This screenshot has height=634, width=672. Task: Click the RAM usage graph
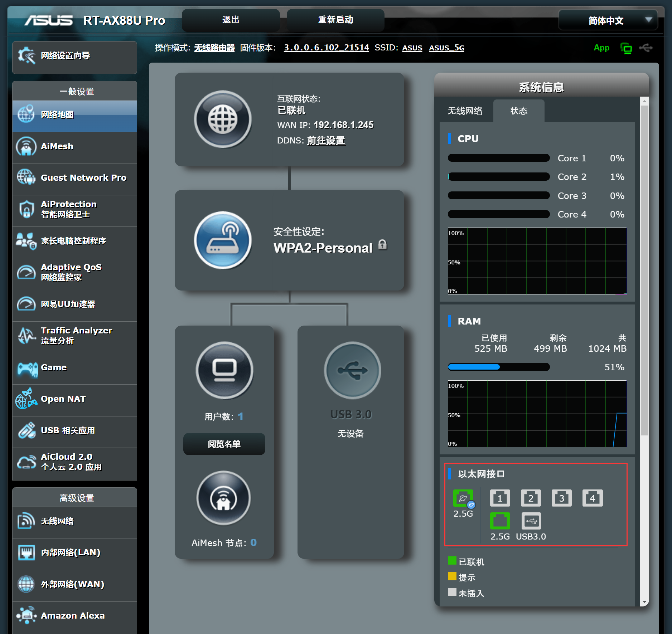pos(537,414)
